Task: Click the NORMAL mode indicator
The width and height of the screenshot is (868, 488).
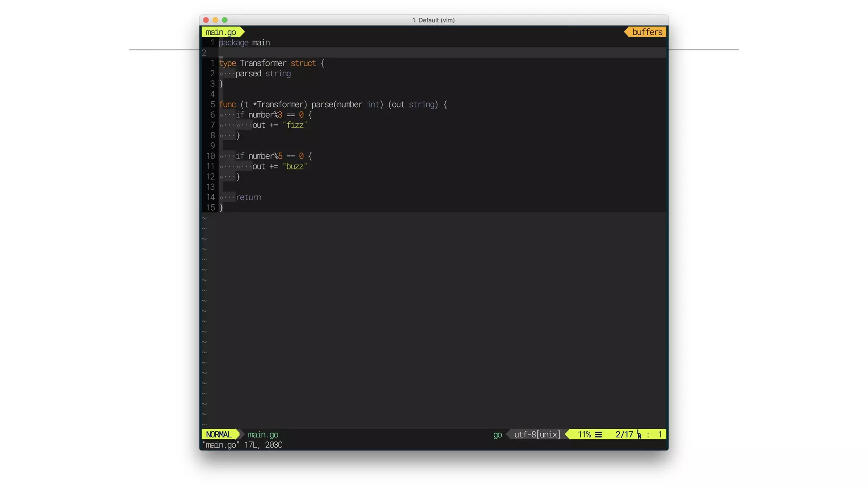Action: (x=219, y=434)
